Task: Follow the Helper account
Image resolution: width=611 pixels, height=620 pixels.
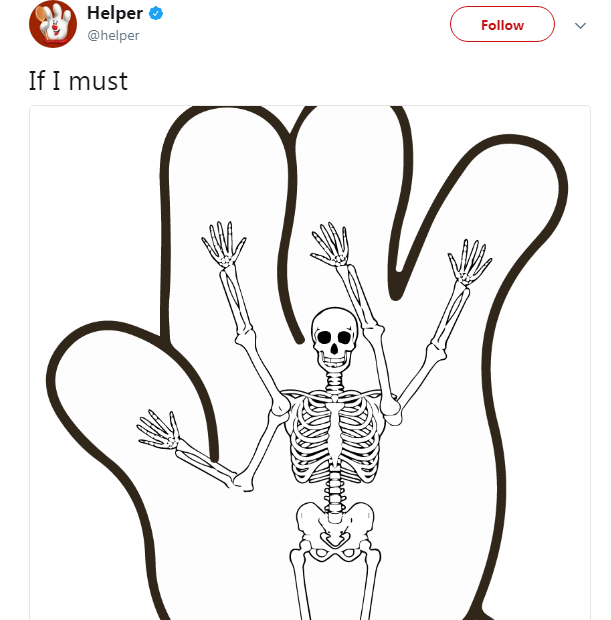Action: [x=502, y=24]
